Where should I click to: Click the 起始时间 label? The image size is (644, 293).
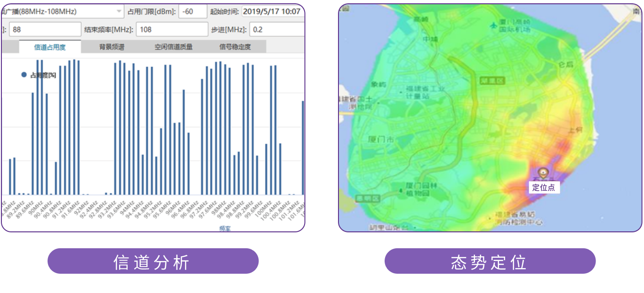[x=224, y=11]
